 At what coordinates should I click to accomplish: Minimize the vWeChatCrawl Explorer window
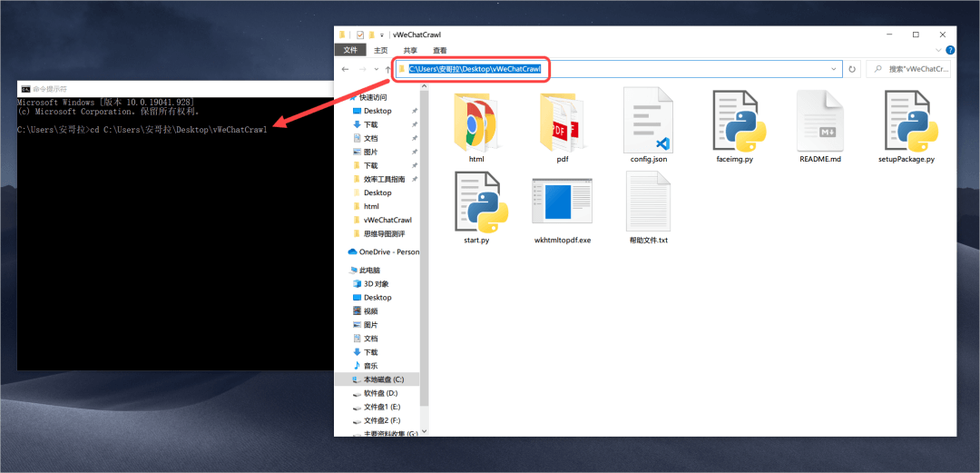click(x=888, y=34)
